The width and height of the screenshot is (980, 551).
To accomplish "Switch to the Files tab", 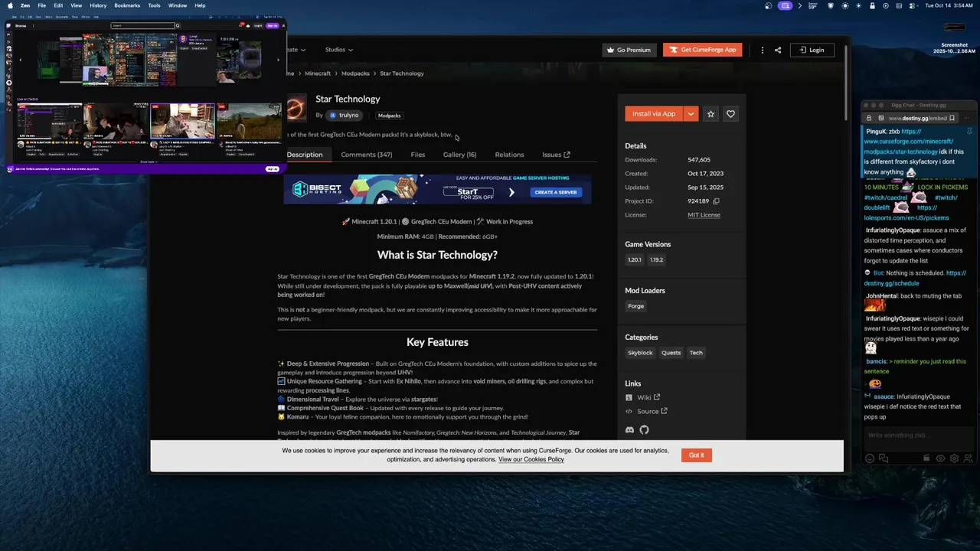I will pyautogui.click(x=417, y=155).
